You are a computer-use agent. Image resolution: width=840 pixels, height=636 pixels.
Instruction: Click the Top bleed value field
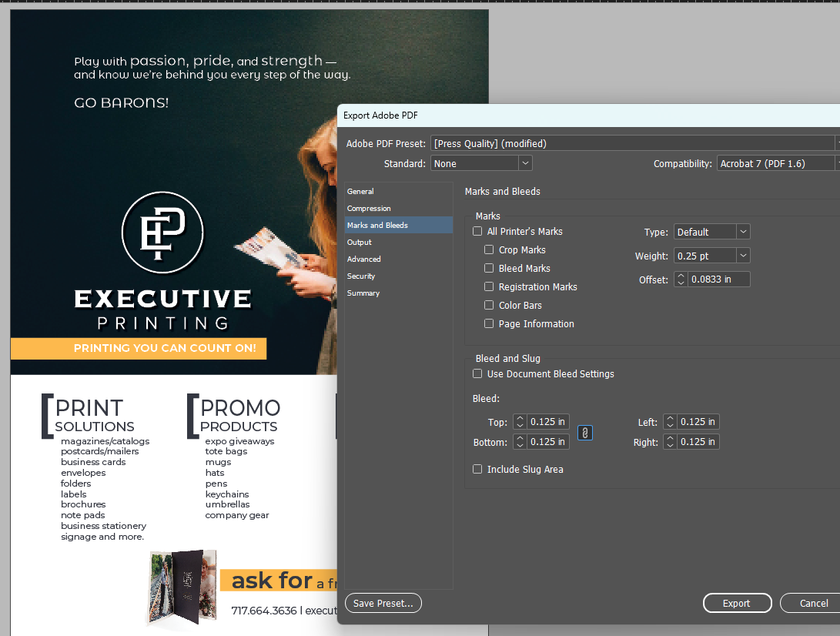point(547,422)
